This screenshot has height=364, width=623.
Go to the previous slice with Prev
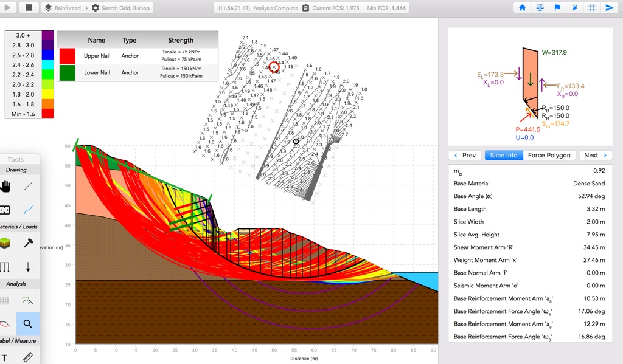465,155
